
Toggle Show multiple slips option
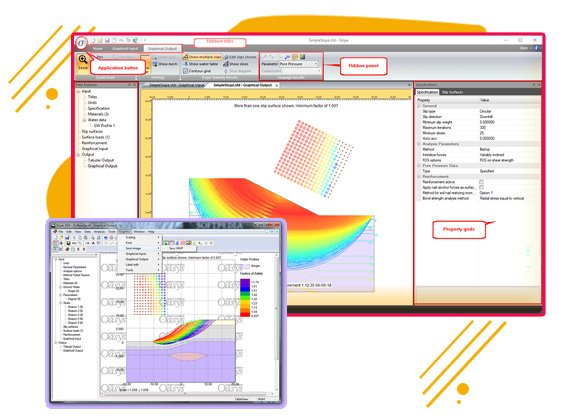[202, 57]
